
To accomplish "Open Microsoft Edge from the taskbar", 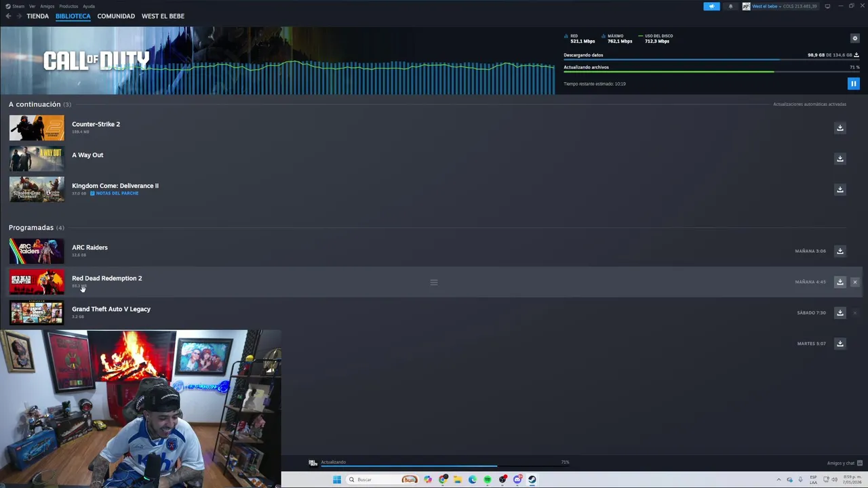I will point(473,480).
